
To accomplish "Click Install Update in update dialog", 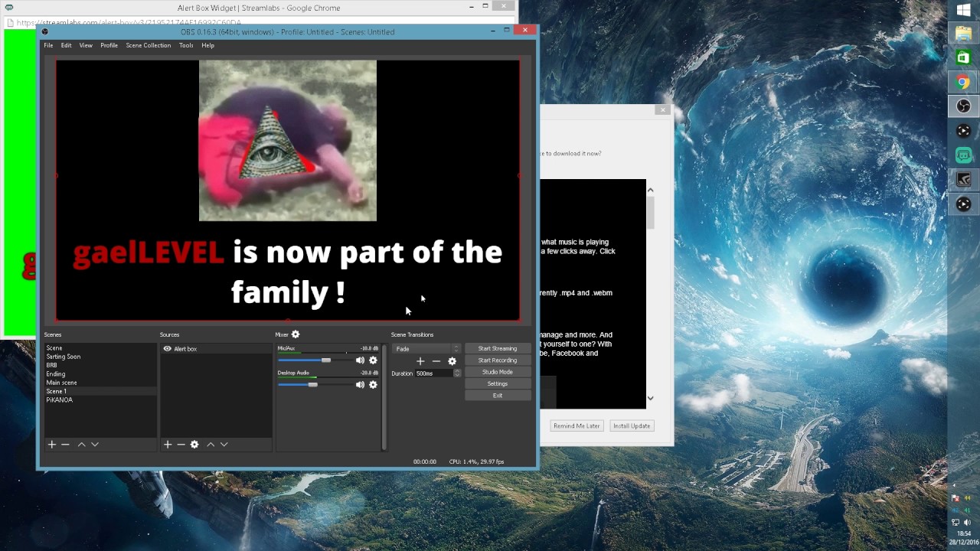I will tap(632, 425).
